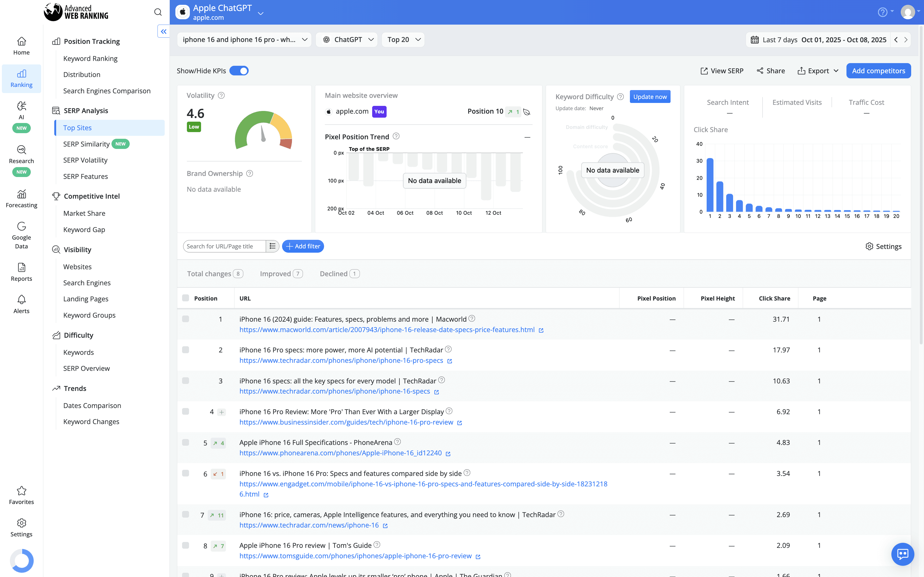
Task: Select the Total changes tab
Action: (215, 274)
